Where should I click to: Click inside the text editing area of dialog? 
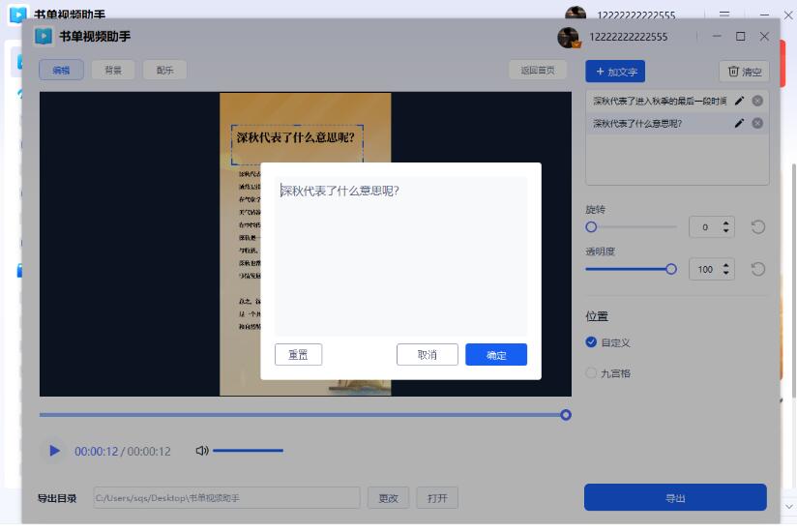[400, 256]
